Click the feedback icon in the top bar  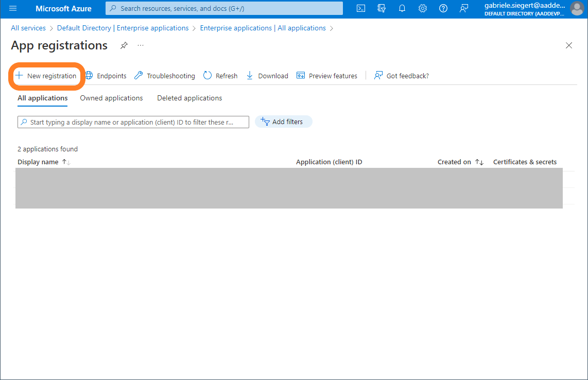coord(464,8)
